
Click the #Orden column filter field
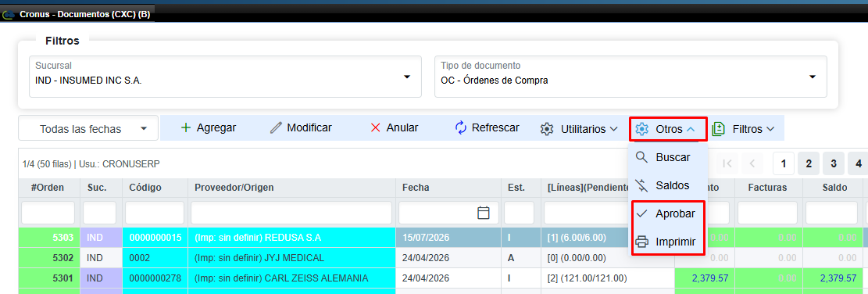point(48,213)
